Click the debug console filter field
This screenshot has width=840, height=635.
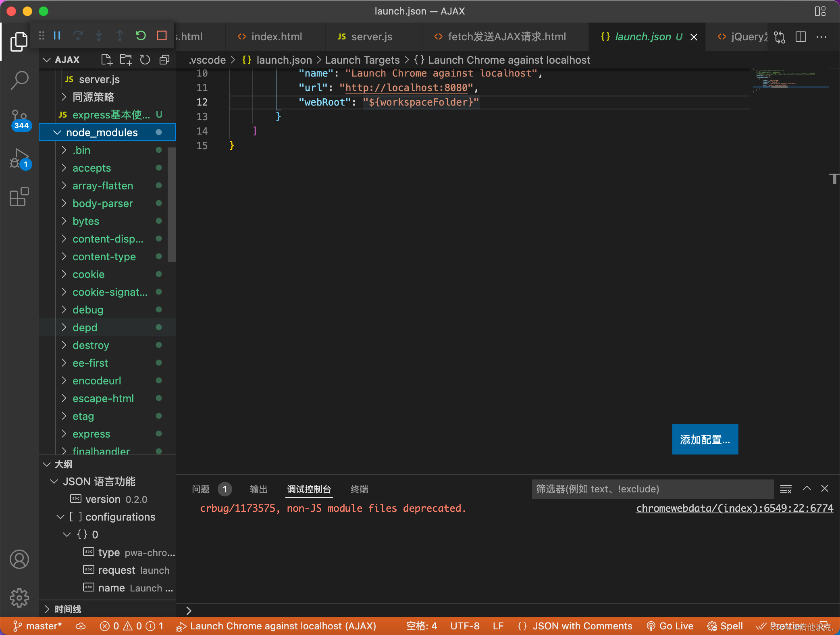tap(652, 489)
